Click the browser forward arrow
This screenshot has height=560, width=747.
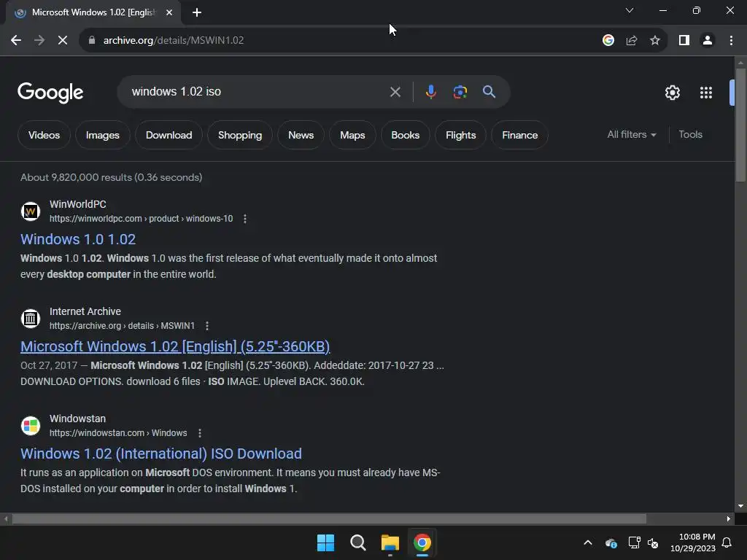(39, 41)
